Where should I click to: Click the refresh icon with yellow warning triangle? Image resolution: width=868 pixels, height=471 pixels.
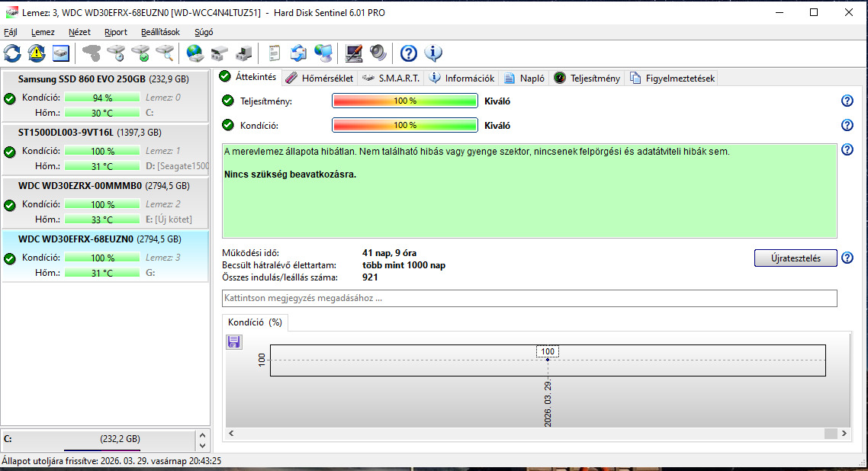(37, 53)
